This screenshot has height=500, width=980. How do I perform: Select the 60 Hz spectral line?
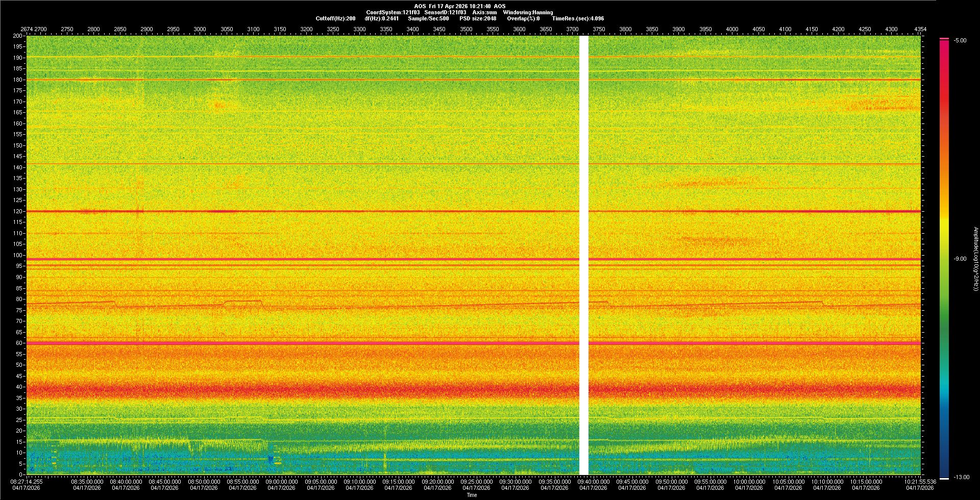(x=306, y=343)
